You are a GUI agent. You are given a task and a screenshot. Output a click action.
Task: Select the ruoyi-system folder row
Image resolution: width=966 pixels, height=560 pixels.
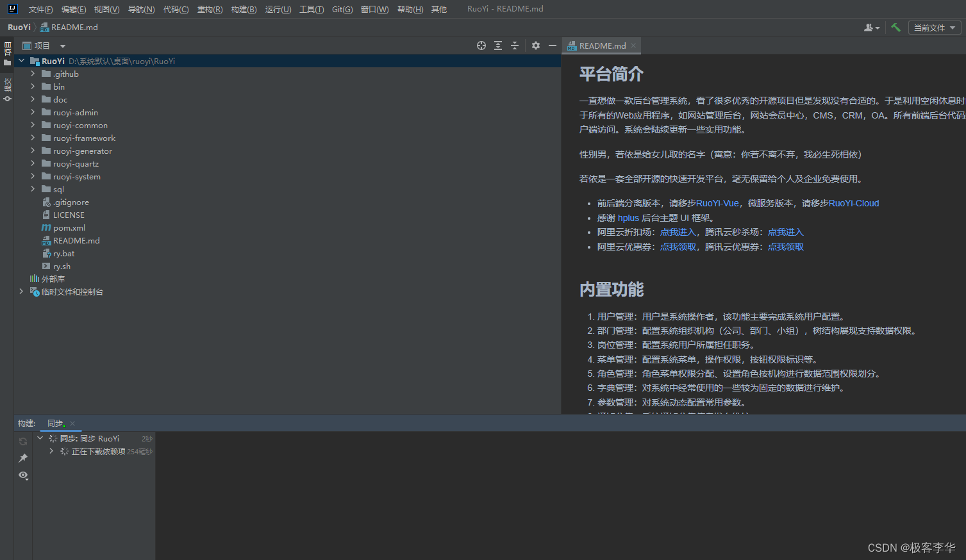[x=287, y=176]
